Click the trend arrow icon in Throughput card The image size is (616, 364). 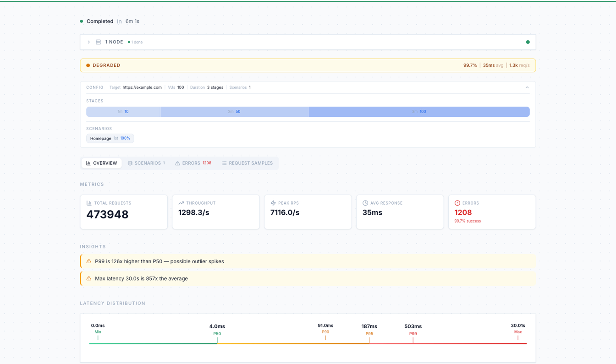[x=181, y=203]
